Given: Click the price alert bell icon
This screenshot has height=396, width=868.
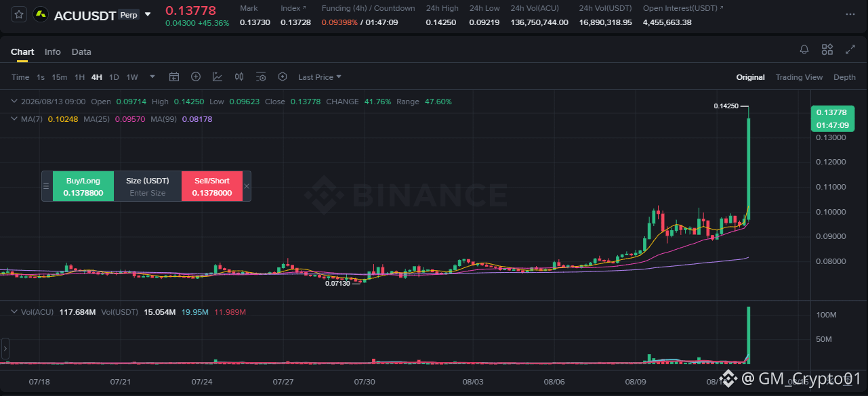Looking at the screenshot, I should [x=804, y=49].
